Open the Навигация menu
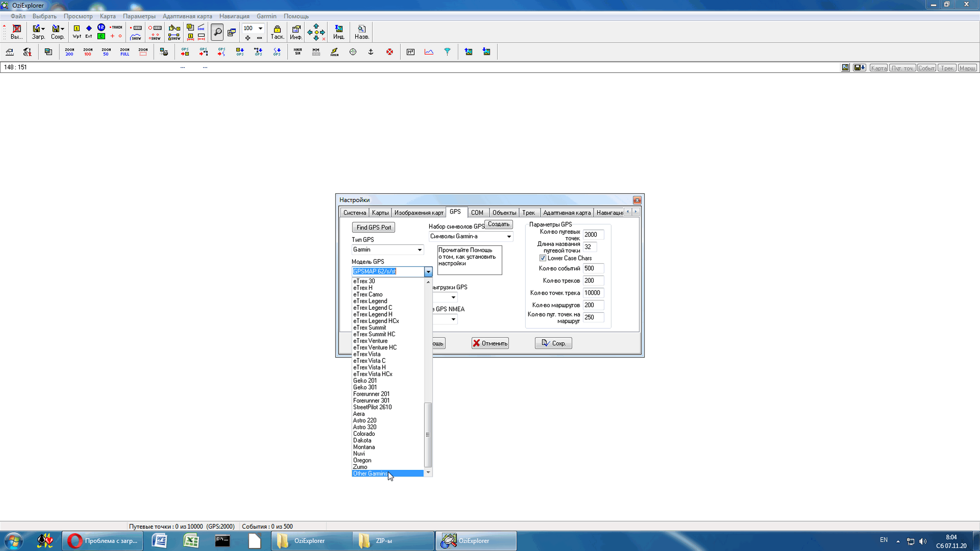Image resolution: width=980 pixels, height=551 pixels. [x=234, y=16]
